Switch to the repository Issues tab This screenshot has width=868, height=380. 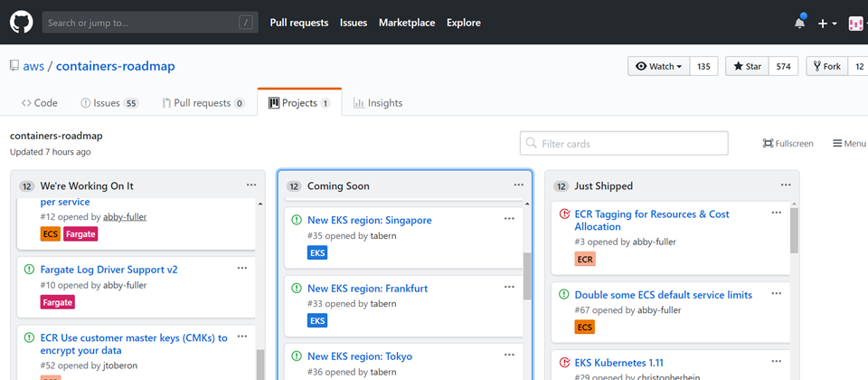pos(109,103)
